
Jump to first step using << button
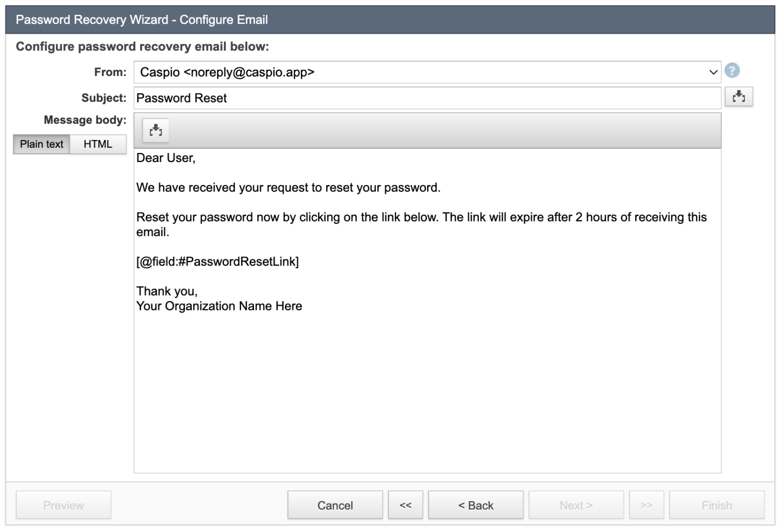pos(405,505)
